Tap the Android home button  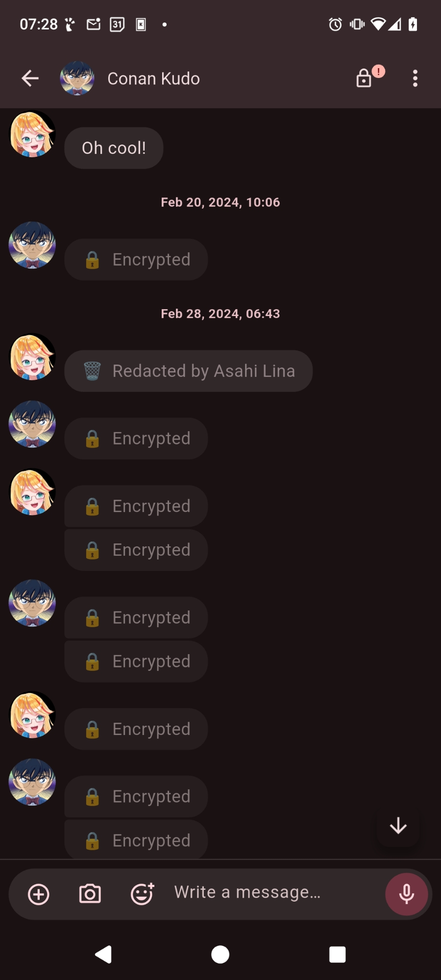click(x=220, y=955)
